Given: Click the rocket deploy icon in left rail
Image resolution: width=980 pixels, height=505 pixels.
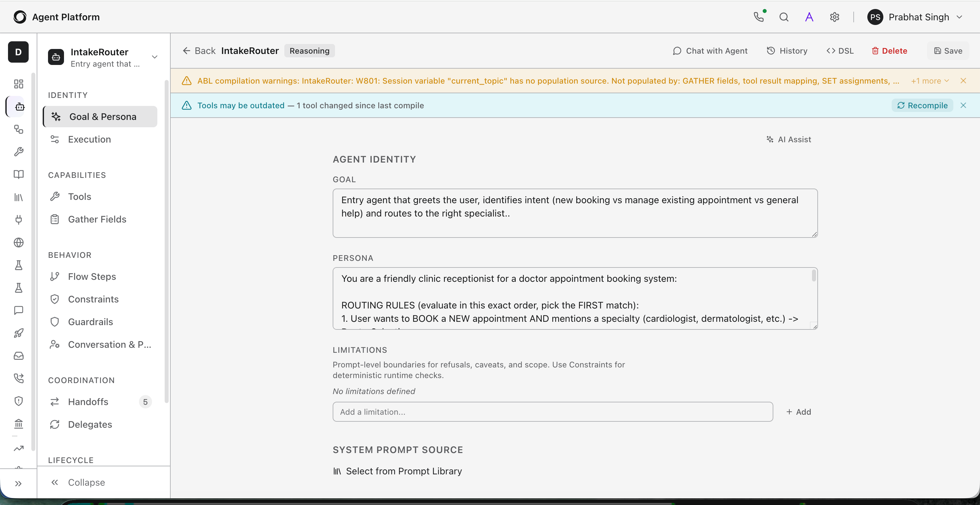Looking at the screenshot, I should tap(18, 333).
